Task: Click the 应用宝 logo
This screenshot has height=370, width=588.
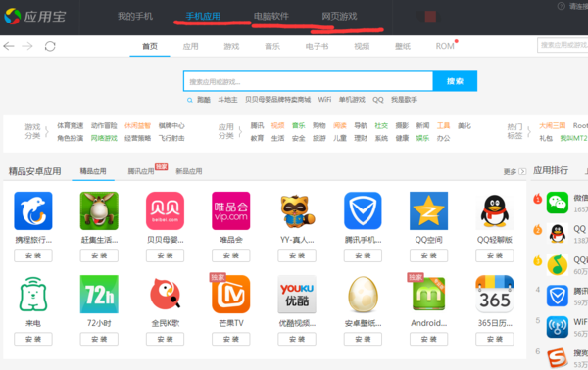Action: [x=35, y=16]
